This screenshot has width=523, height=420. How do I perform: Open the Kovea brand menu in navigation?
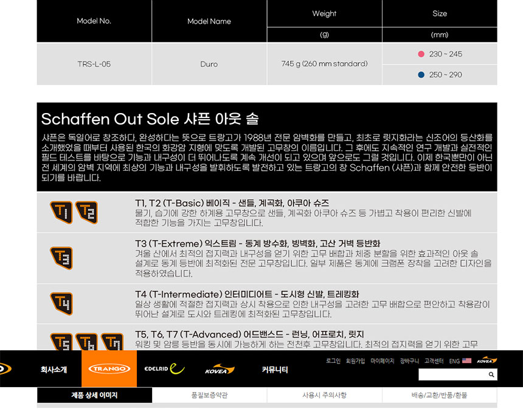pyautogui.click(x=220, y=369)
